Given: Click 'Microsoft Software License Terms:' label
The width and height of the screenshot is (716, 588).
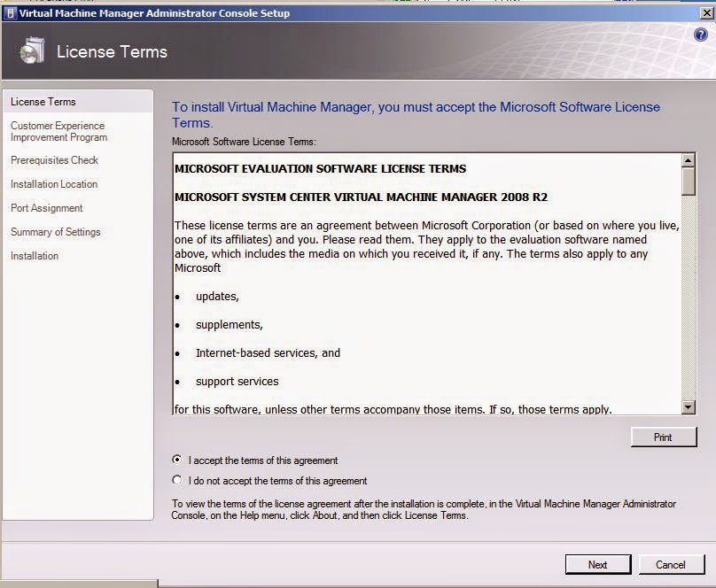Looking at the screenshot, I should coord(244,142).
